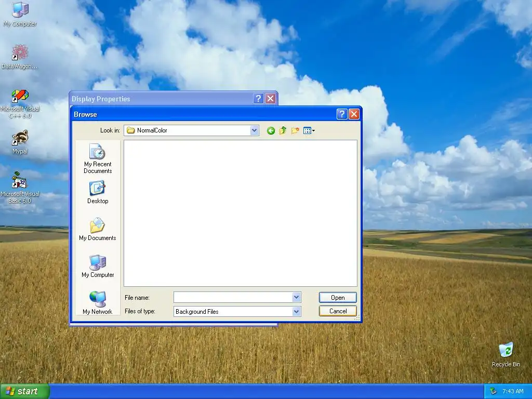Viewport: 532px width, 399px height.
Task: Select the Recycle Bin icon
Action: point(506,354)
